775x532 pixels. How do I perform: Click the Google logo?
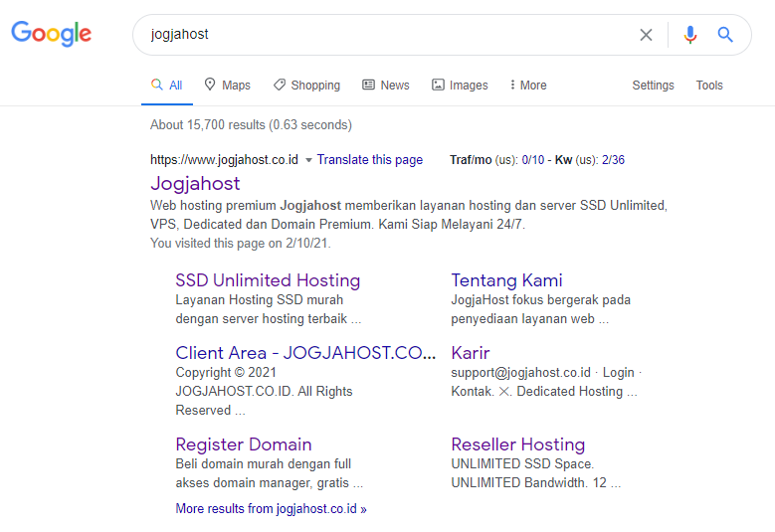pos(52,34)
